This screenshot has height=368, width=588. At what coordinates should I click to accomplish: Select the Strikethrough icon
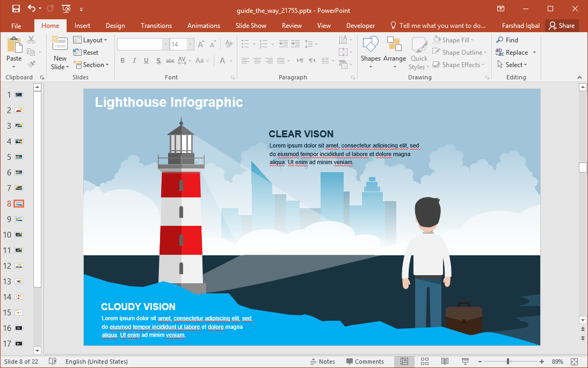click(170, 61)
